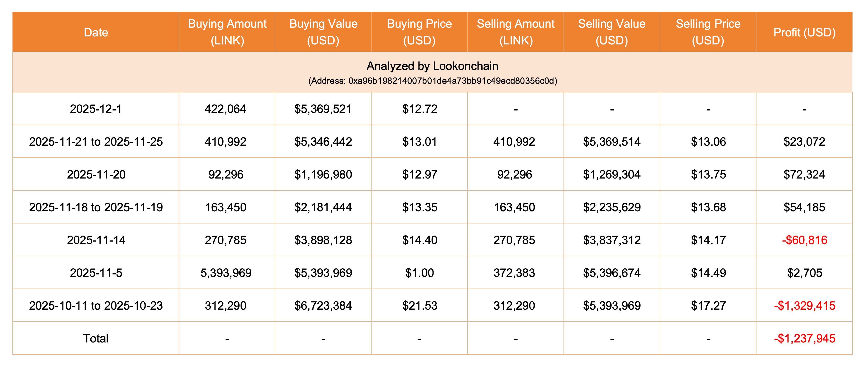Click the Selling Amount (LINK) header

(x=516, y=32)
